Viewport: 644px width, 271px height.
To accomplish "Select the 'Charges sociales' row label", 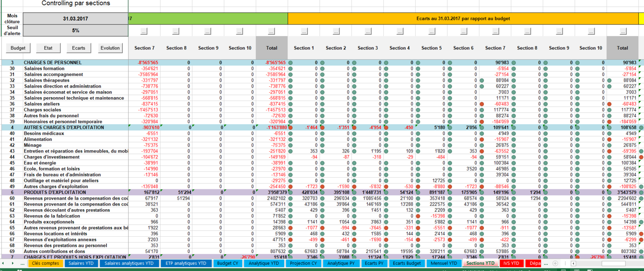I will pos(42,110).
